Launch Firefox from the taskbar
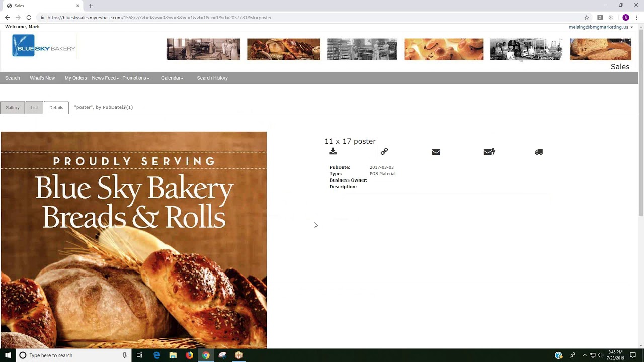 click(x=189, y=355)
